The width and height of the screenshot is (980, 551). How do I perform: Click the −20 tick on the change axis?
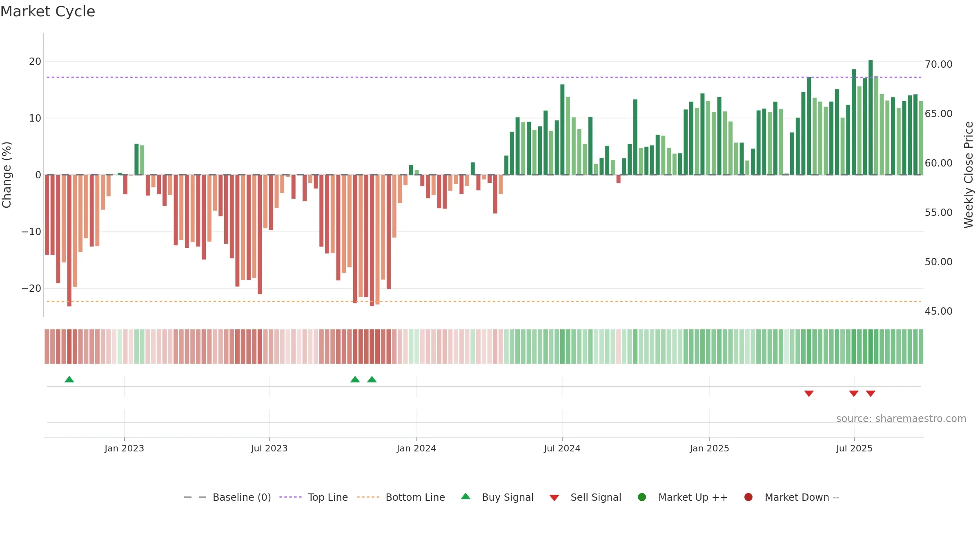coord(31,288)
